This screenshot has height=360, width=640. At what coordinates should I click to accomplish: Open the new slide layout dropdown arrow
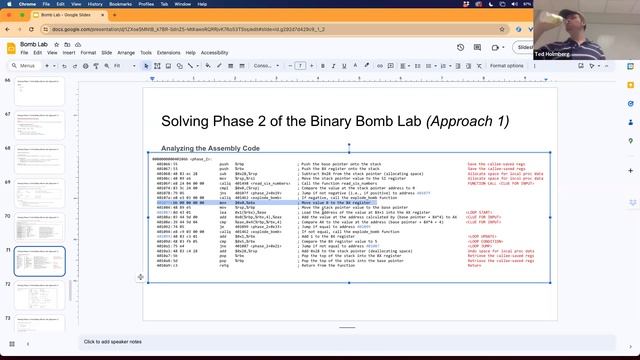pyautogui.click(x=54, y=66)
